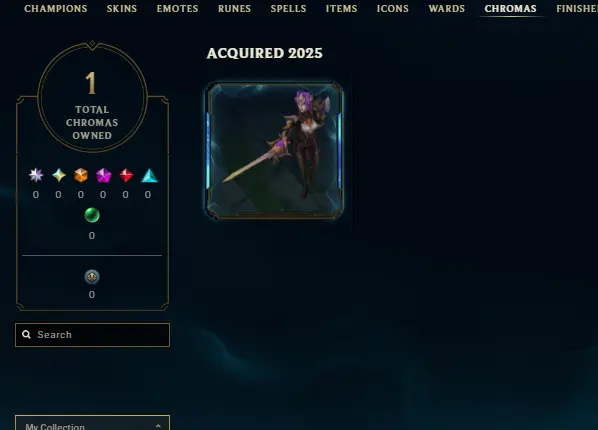The width and height of the screenshot is (598, 430).
Task: Click the My Collection dropdown chevron arrow
Action: (x=158, y=426)
